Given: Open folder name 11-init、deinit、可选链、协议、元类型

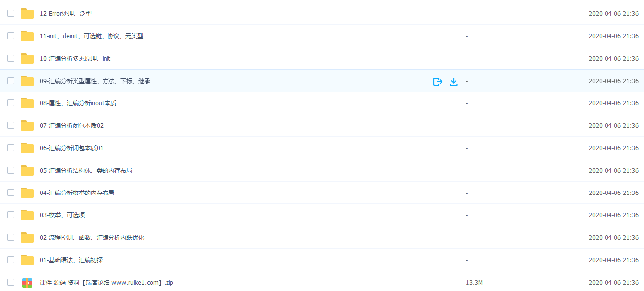Looking at the screenshot, I should pos(92,36).
